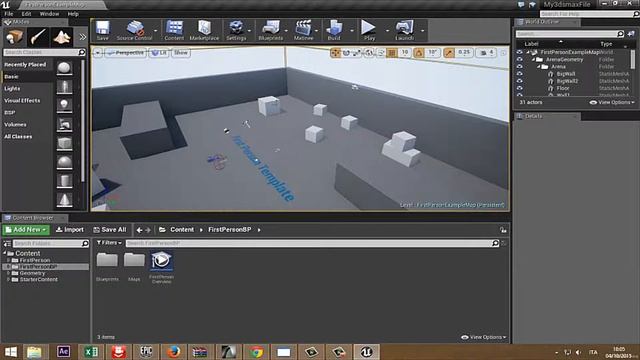Image resolution: width=640 pixels, height=360 pixels.
Task: Open the Matinee toolbar icon
Action: (303, 30)
